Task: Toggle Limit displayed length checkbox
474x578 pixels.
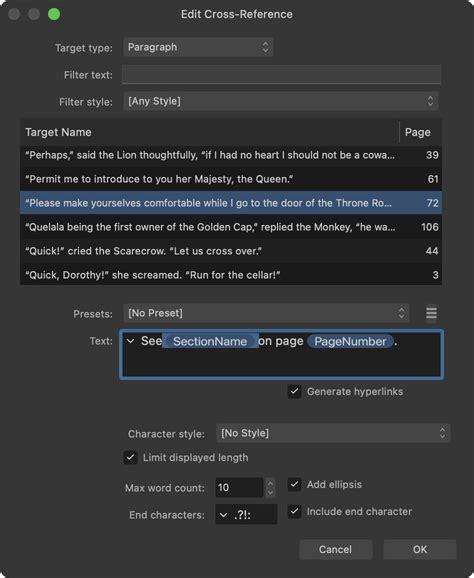Action: click(130, 457)
